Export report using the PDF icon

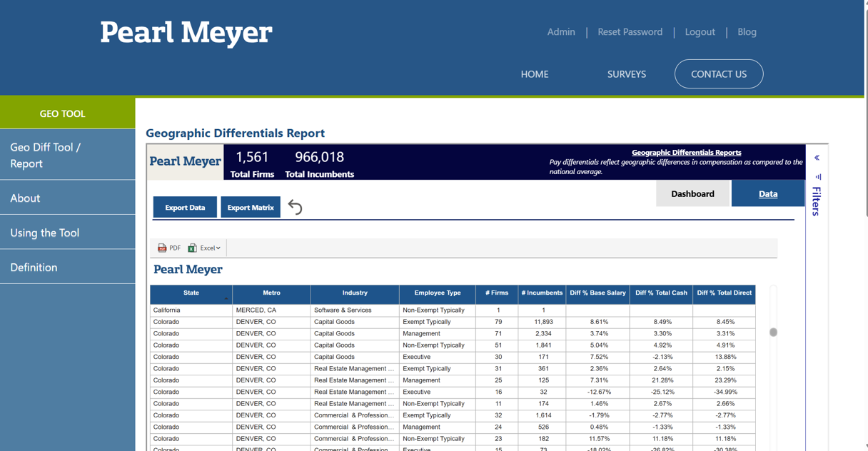[162, 248]
